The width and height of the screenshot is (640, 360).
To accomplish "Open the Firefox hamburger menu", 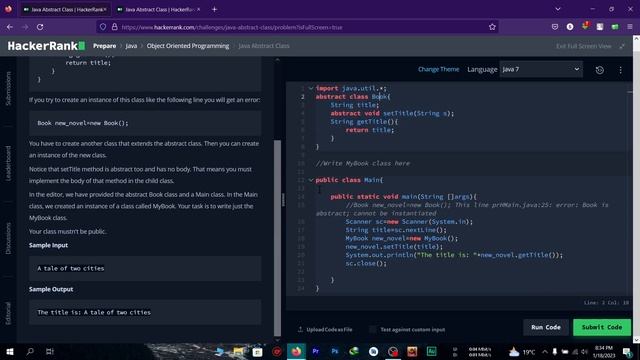I will [x=630, y=27].
